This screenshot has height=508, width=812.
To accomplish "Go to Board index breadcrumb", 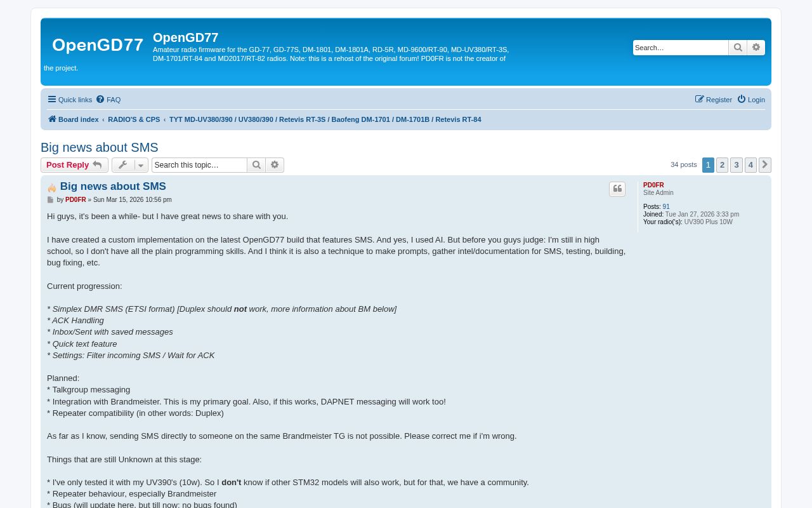I will [74, 119].
